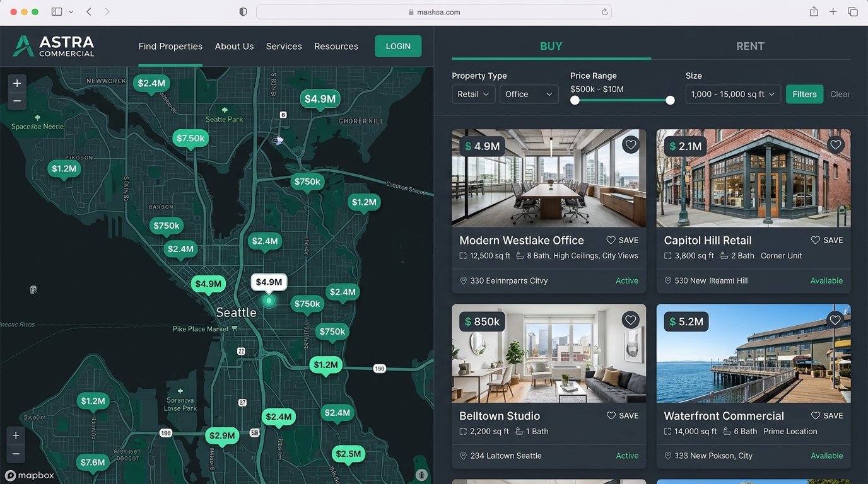Click the price slider minimum handle
Screen dimensions: 868x484
[x=575, y=100]
